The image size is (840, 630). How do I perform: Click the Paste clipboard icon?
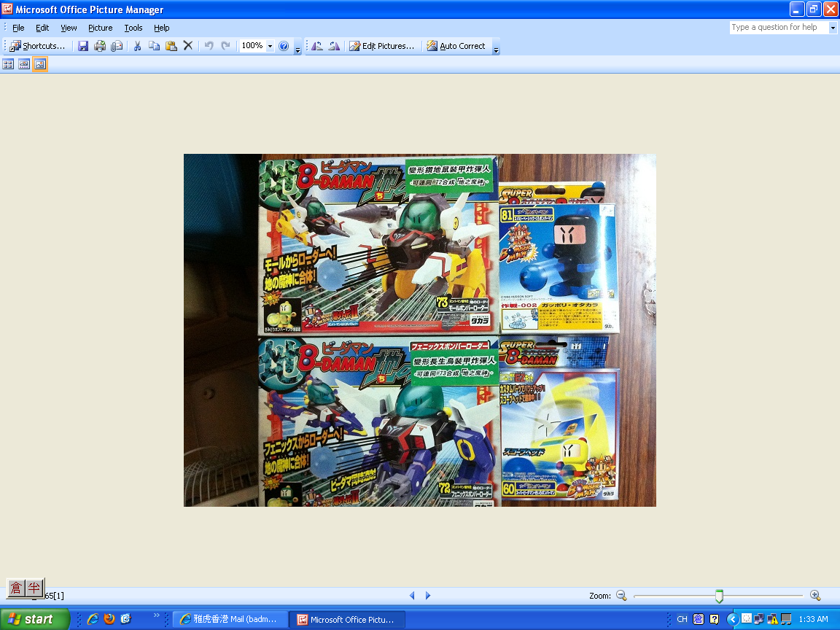pyautogui.click(x=171, y=46)
